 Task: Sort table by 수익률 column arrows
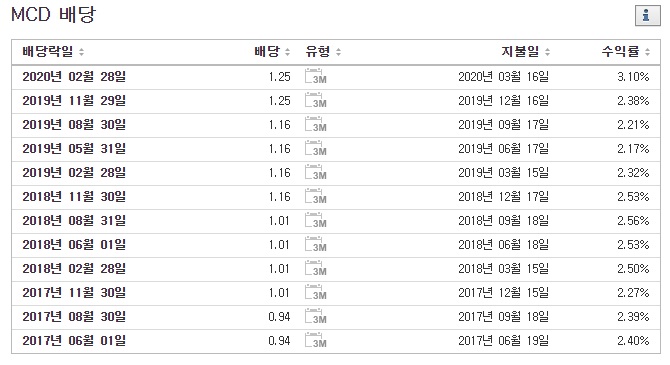pos(647,52)
